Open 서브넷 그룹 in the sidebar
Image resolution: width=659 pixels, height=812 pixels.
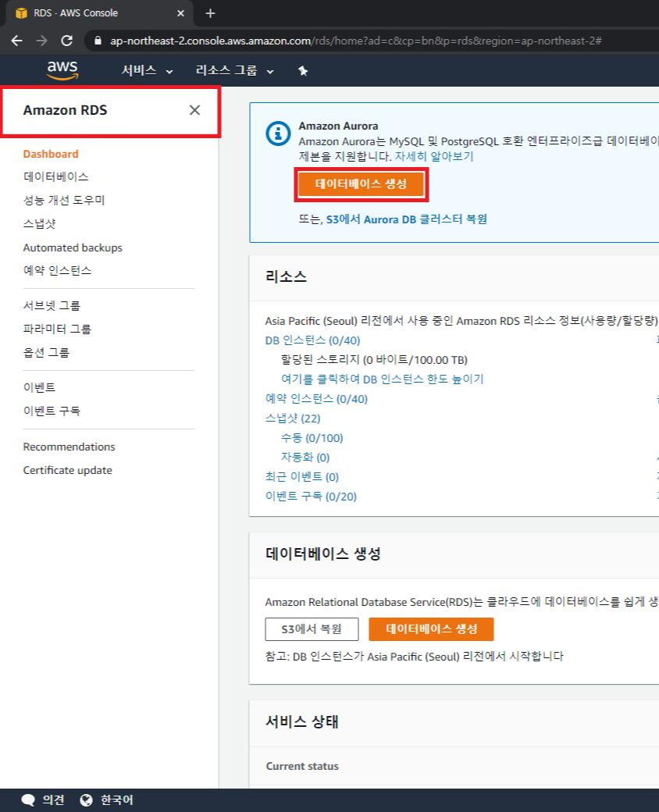coord(52,305)
